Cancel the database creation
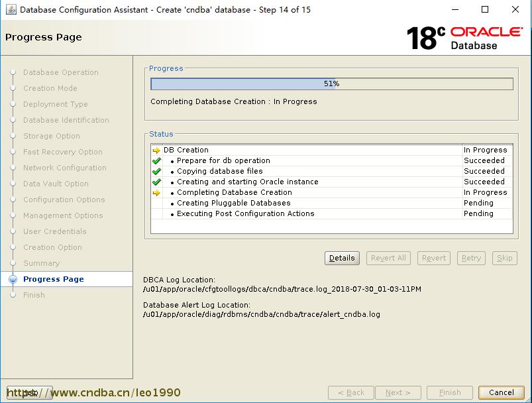The height and width of the screenshot is (403, 532). tap(502, 392)
